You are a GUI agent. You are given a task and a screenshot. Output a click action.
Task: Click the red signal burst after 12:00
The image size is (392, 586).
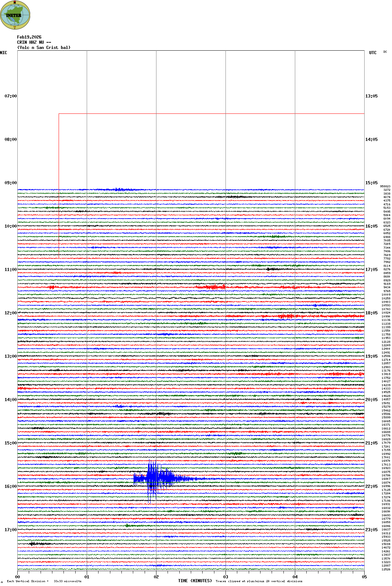tap(288, 316)
